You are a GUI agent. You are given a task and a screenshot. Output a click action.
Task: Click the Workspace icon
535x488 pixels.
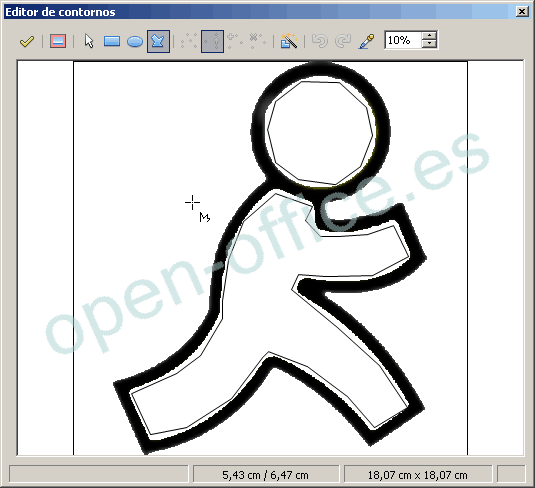pyautogui.click(x=58, y=41)
